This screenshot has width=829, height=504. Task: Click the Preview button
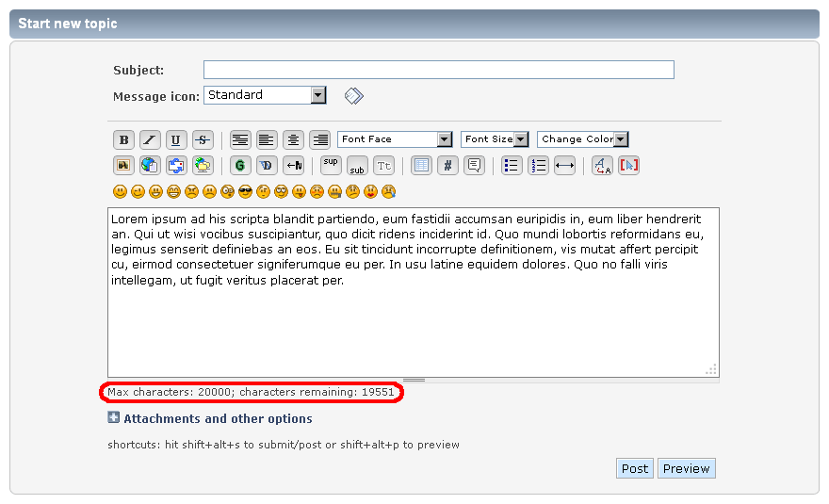(x=686, y=468)
